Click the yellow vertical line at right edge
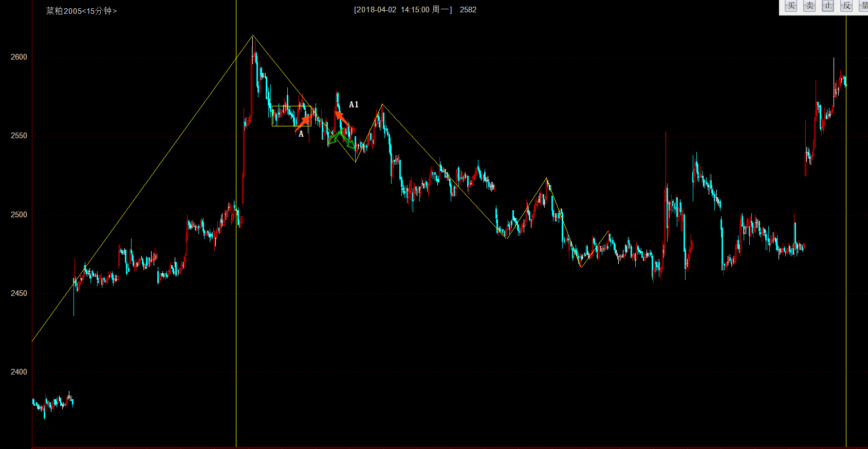 point(846,308)
